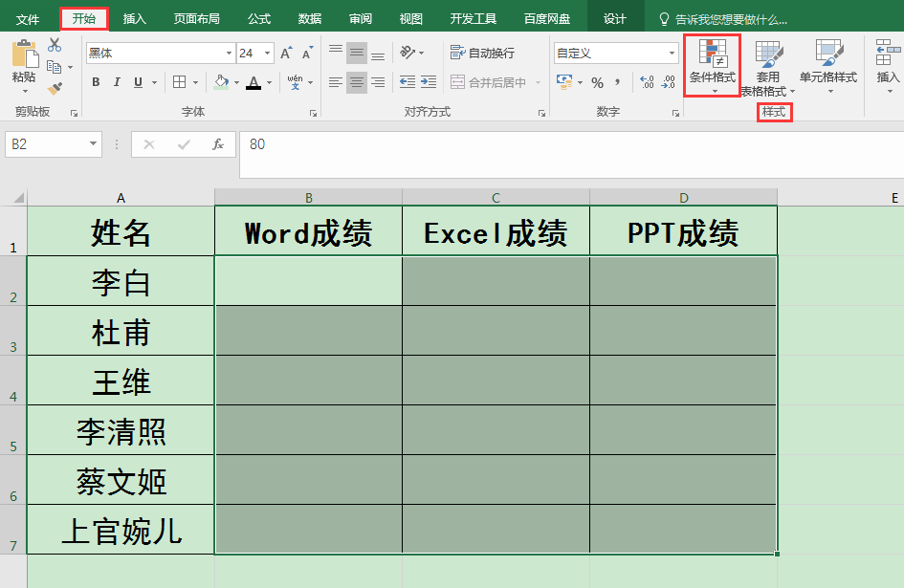
Task: Toggle middle vertical alignment
Action: click(357, 53)
